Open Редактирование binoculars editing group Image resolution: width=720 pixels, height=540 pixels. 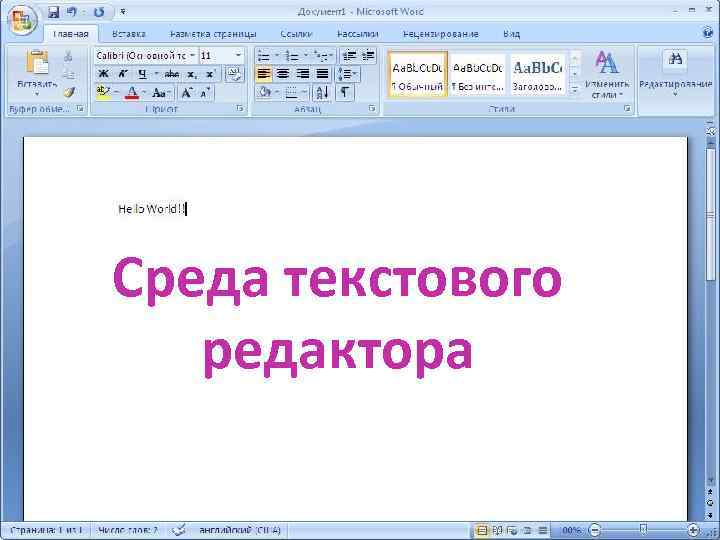[x=675, y=73]
